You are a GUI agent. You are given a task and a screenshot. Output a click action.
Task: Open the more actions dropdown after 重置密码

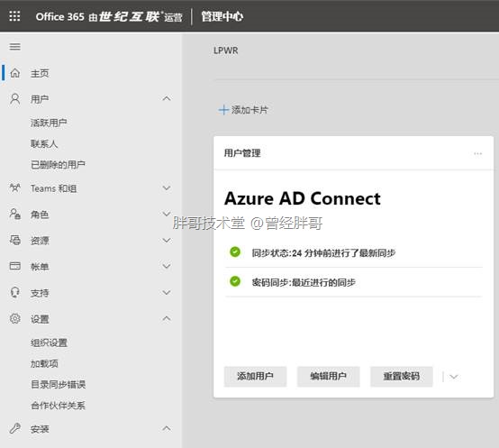coord(454,377)
